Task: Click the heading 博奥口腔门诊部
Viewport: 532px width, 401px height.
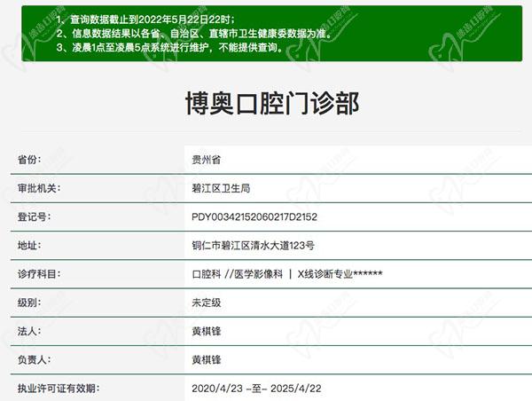Action: (x=272, y=103)
